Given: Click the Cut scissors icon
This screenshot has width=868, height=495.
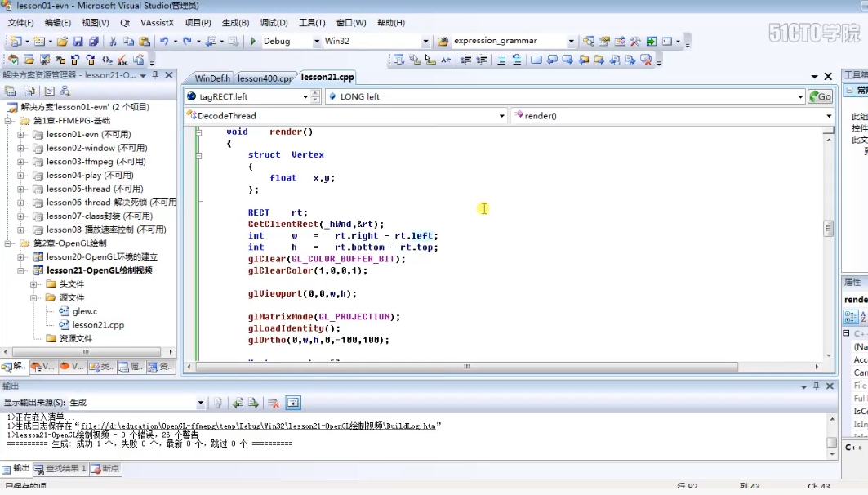Looking at the screenshot, I should pyautogui.click(x=113, y=41).
